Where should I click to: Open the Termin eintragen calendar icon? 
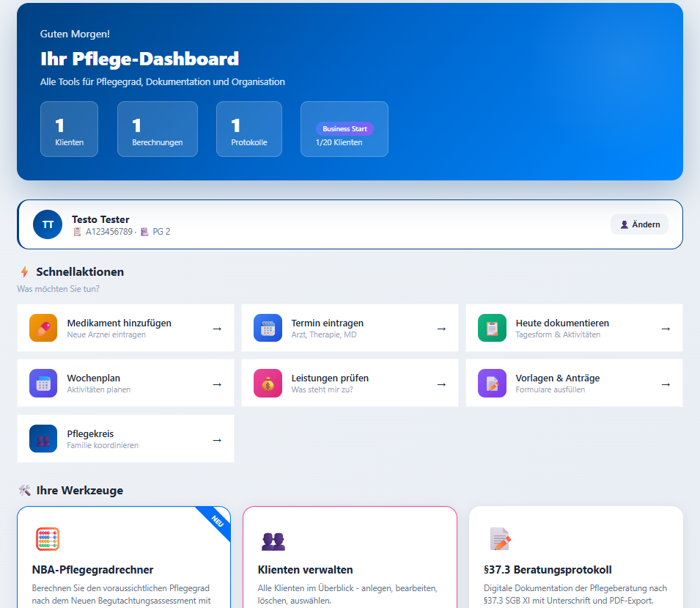pos(268,328)
